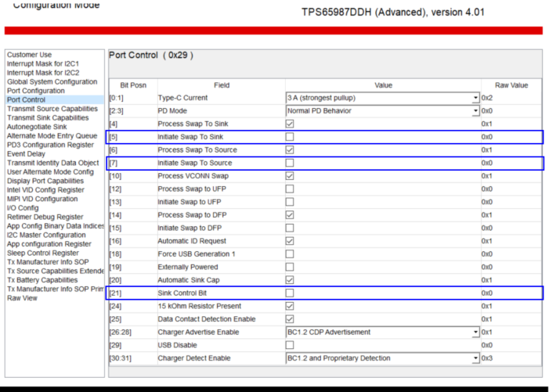Toggle Automatic Sink Cap checkbox
This screenshot has height=392, width=549.
coord(290,280)
